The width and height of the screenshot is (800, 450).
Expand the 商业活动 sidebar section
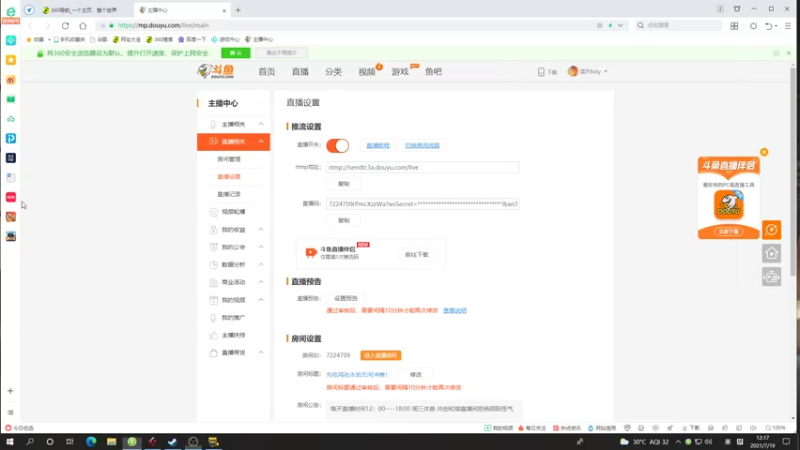pos(261,282)
